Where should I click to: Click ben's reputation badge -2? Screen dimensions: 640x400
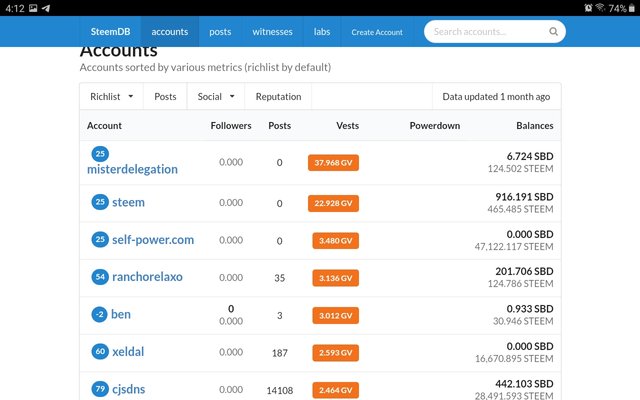[100, 314]
